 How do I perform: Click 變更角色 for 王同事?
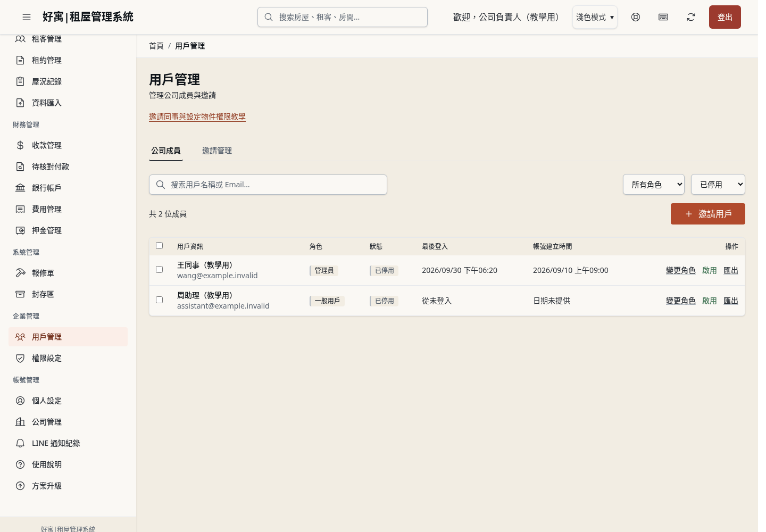(x=681, y=270)
